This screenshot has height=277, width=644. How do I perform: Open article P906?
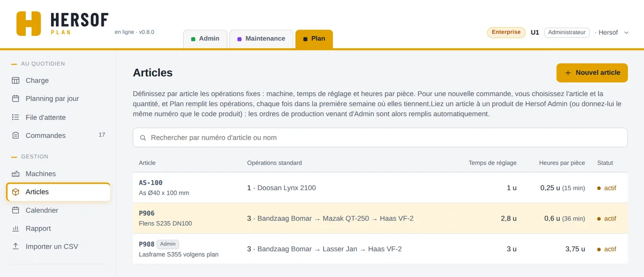pos(380,218)
